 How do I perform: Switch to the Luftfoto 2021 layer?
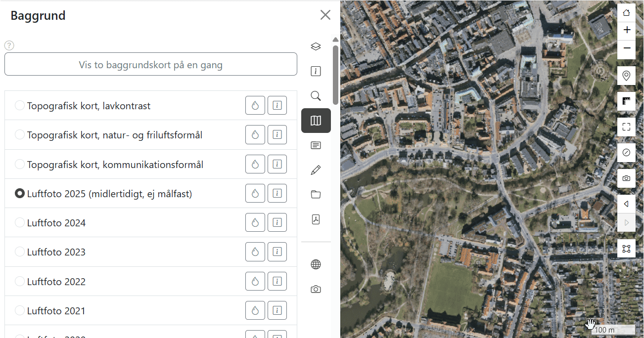point(20,310)
